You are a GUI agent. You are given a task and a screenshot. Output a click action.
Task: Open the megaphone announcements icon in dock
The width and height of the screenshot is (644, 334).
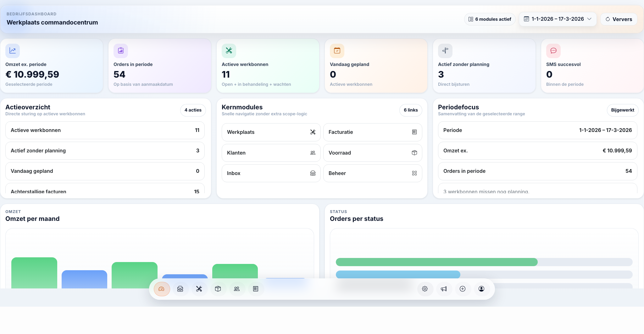[444, 289]
